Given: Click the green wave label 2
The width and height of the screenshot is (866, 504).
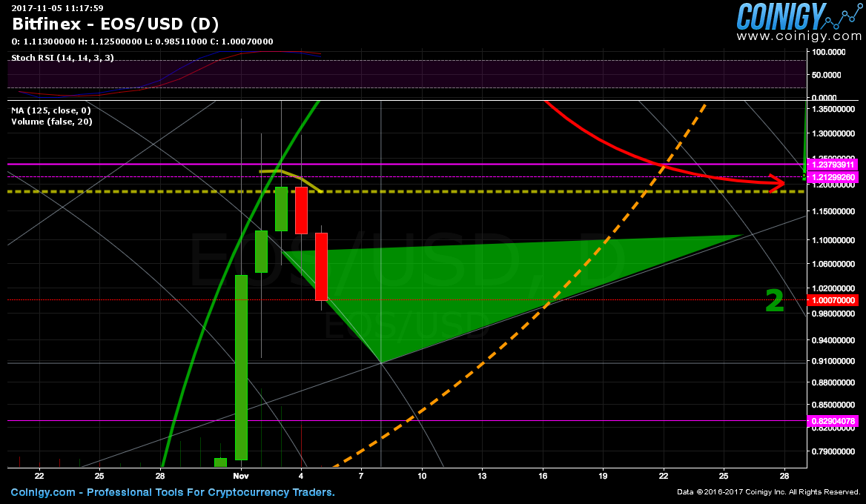Looking at the screenshot, I should (x=775, y=301).
